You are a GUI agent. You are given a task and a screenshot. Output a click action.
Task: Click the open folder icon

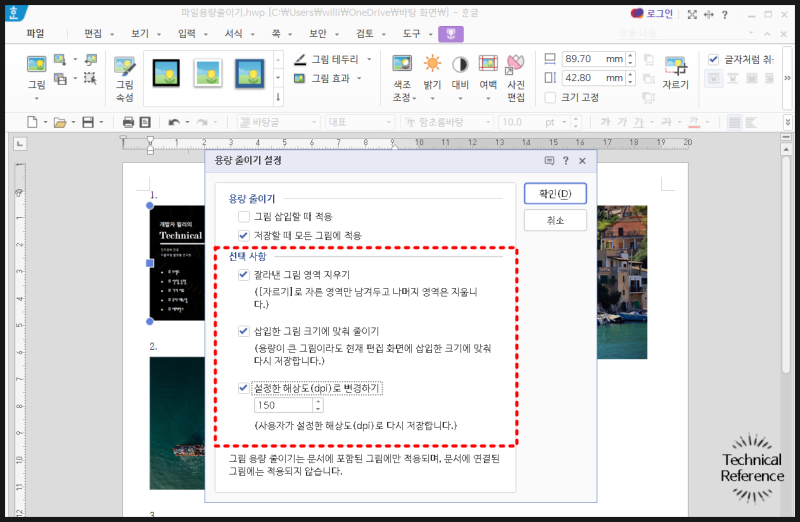[x=60, y=122]
